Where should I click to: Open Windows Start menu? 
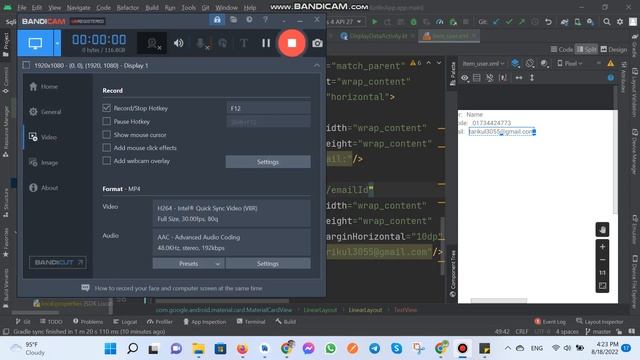(110, 349)
